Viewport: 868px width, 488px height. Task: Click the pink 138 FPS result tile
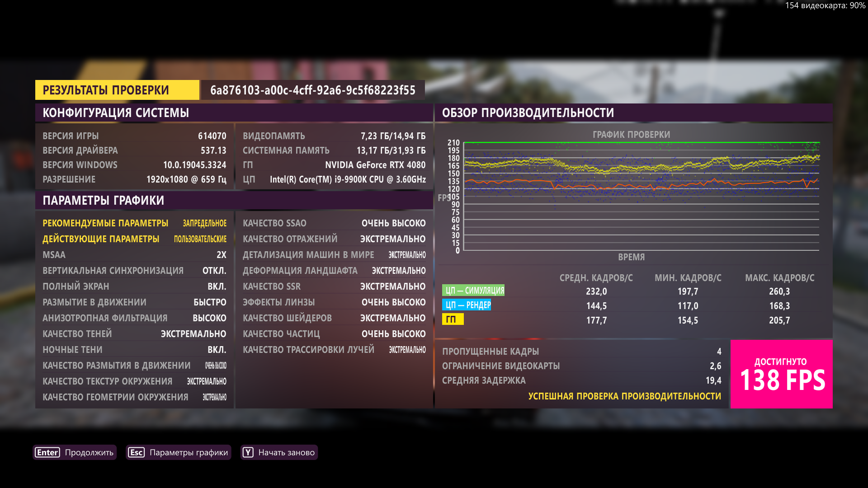pos(781,374)
